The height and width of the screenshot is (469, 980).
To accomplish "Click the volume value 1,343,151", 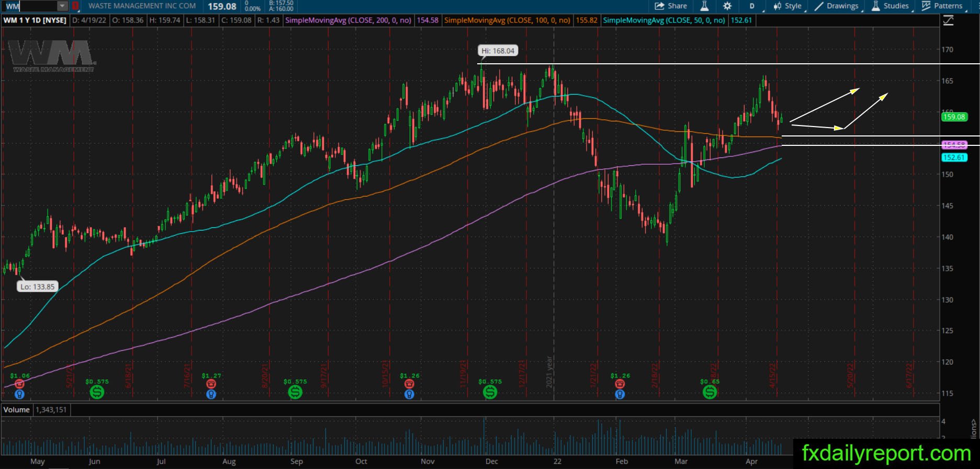I will 51,410.
